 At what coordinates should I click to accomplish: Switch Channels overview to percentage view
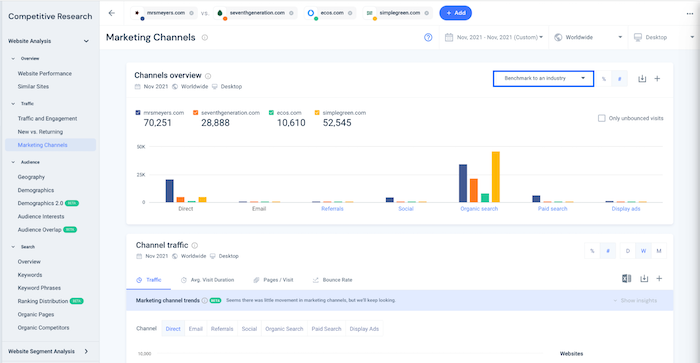tap(604, 79)
